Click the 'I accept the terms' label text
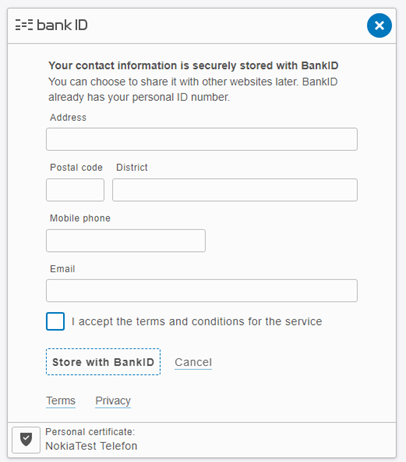Viewport: 406px width, 462px height. [197, 321]
